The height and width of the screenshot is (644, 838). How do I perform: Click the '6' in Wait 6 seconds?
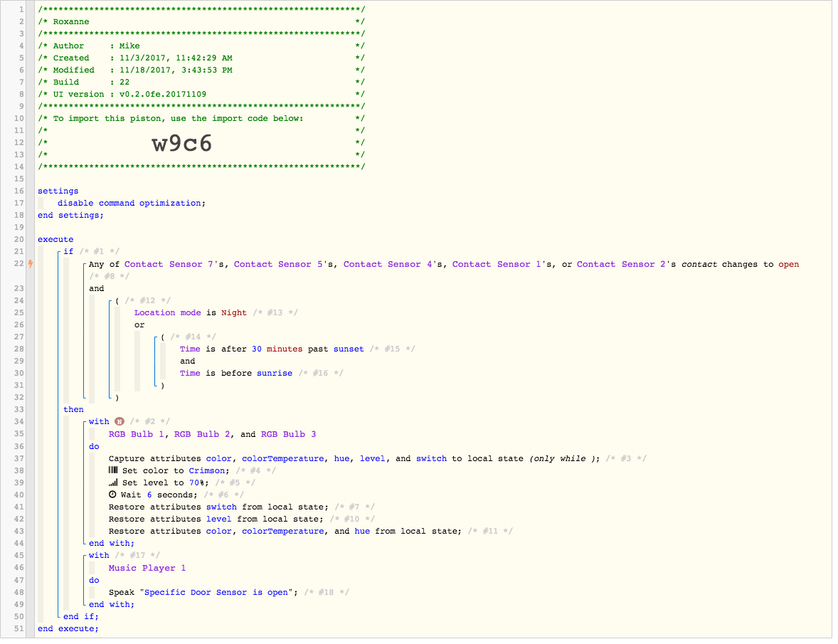pos(149,495)
